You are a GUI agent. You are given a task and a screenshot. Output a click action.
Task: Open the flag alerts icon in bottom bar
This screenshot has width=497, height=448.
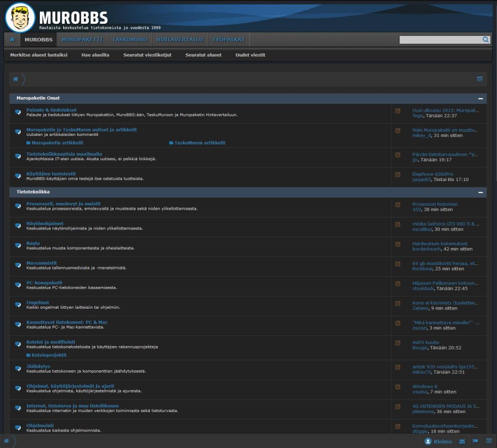tap(475, 441)
